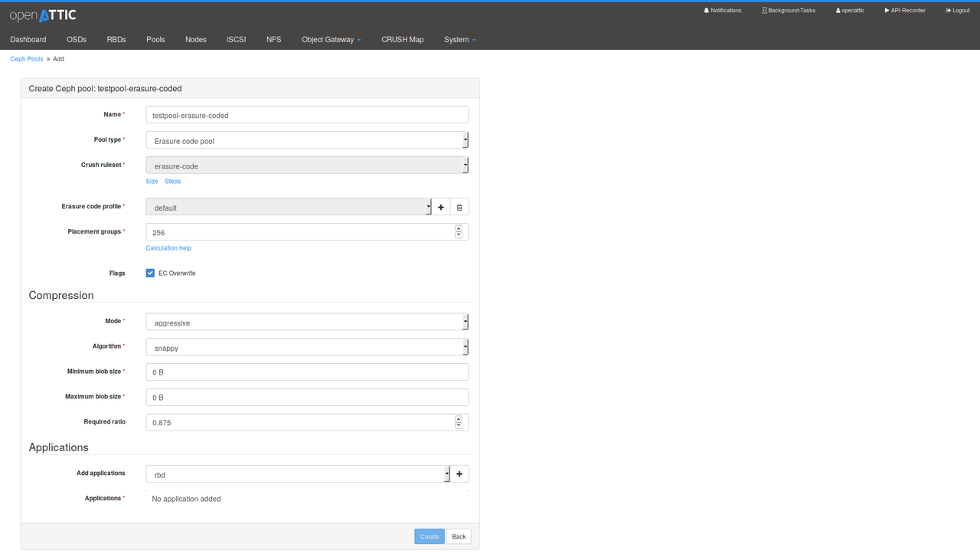Click the Create button

point(430,536)
